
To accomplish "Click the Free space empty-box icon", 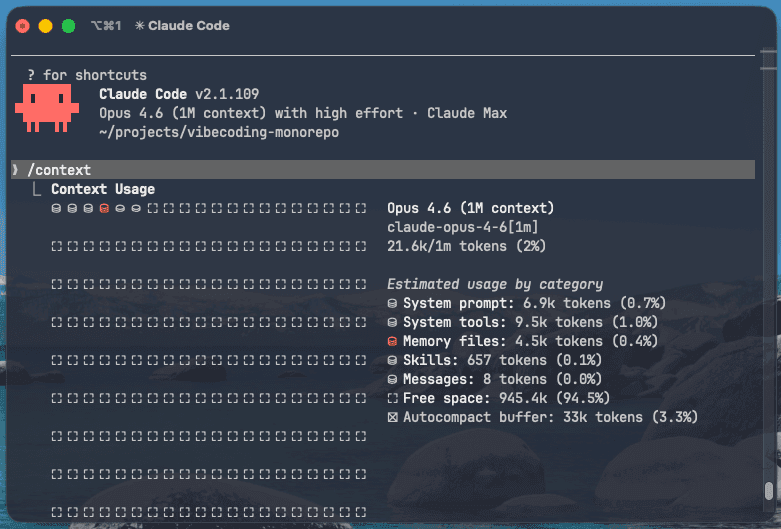I will (392, 398).
